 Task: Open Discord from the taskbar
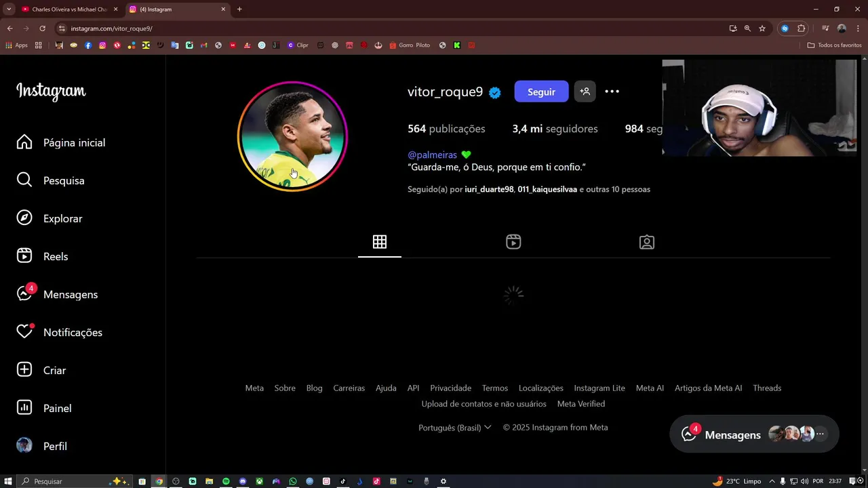coord(243,481)
